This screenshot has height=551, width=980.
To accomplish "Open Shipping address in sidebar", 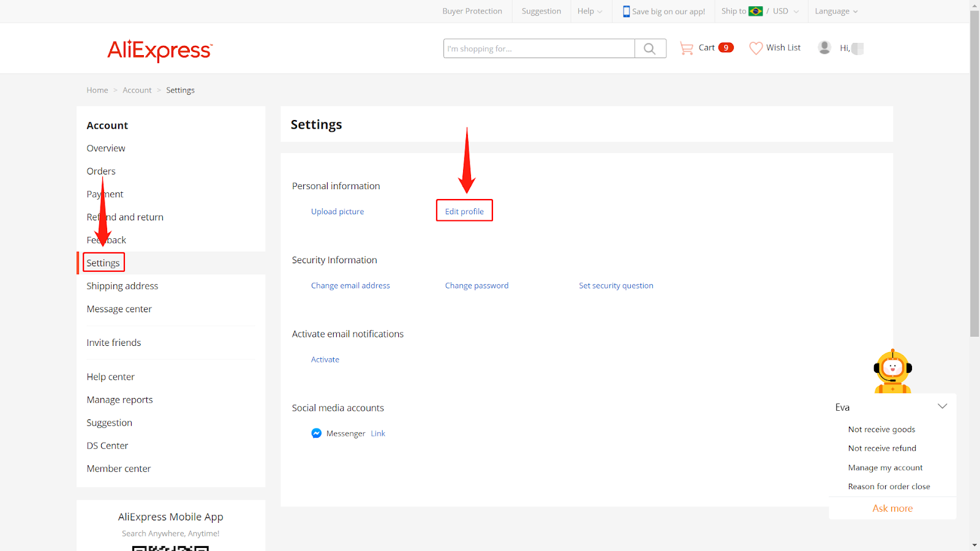I will [x=123, y=286].
